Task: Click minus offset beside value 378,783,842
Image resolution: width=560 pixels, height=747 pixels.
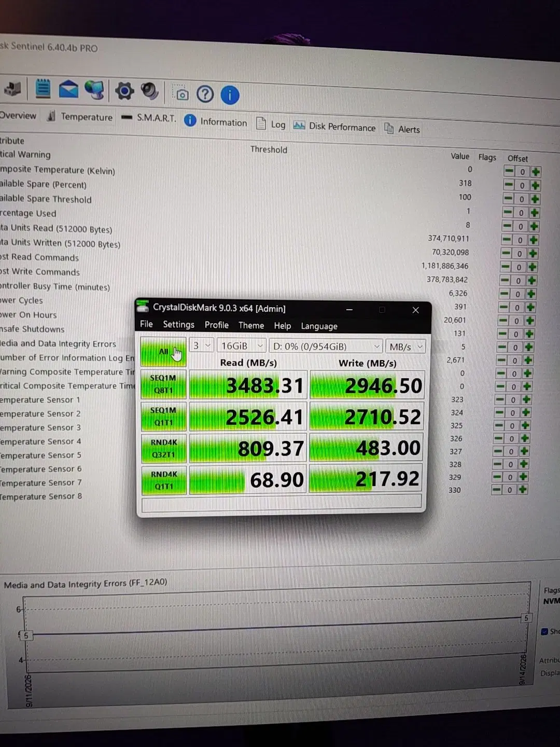Action: click(x=505, y=280)
